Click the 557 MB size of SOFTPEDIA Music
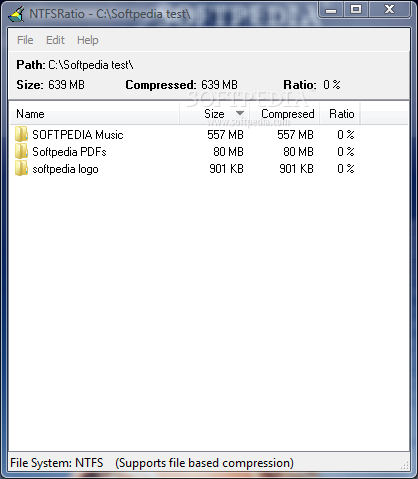Image resolution: width=418 pixels, height=479 pixels. coord(225,135)
